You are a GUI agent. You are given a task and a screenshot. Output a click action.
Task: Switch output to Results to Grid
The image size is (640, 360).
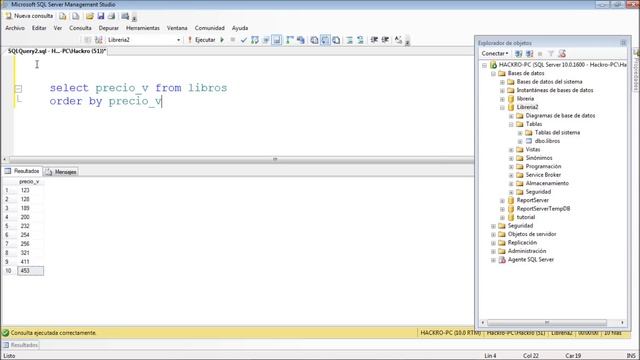(x=325, y=40)
